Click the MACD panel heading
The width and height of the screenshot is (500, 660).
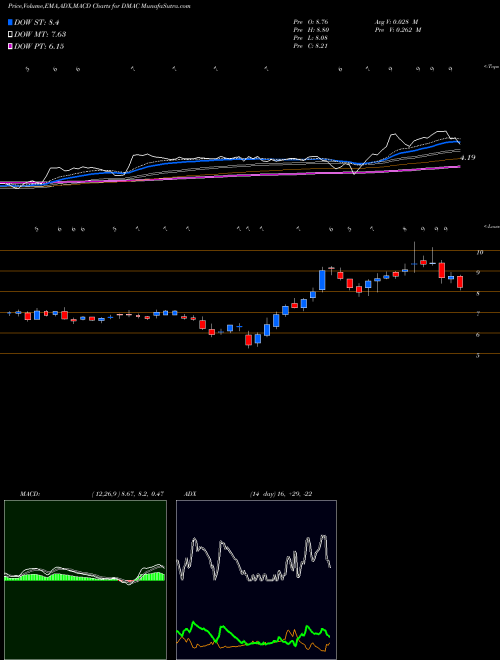[29, 494]
